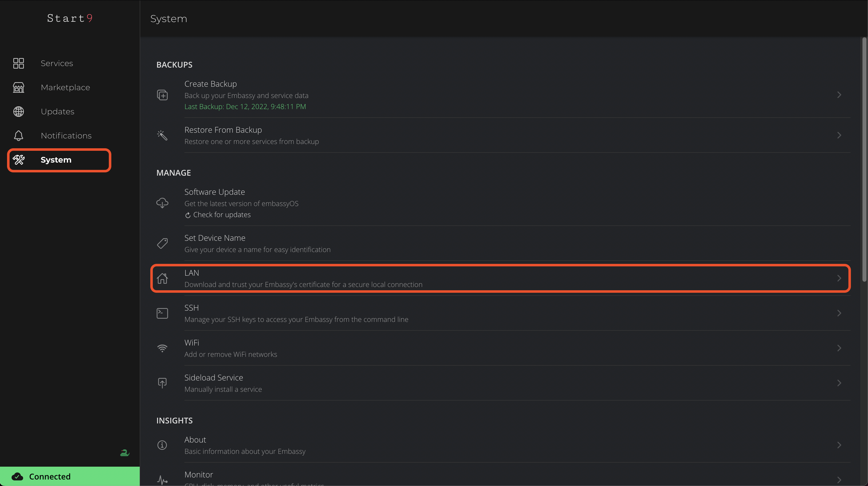Image resolution: width=868 pixels, height=486 pixels.
Task: Click the Start9 logo
Action: click(70, 18)
